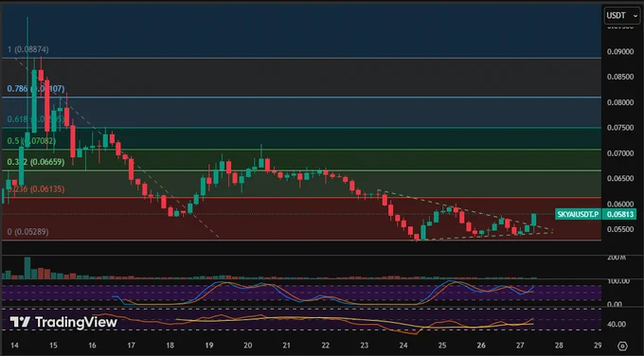
Task: Select the tallest volume bar on the 14th
Action: coord(27,268)
